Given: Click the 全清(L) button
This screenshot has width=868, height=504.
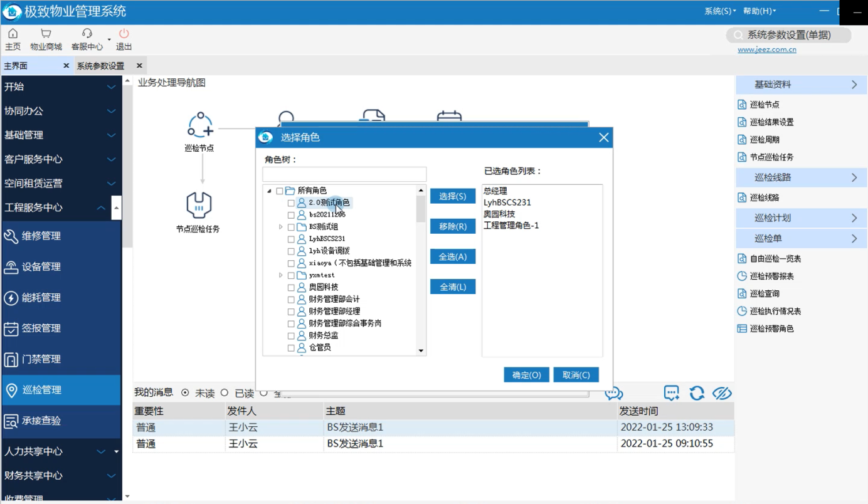Looking at the screenshot, I should [453, 286].
